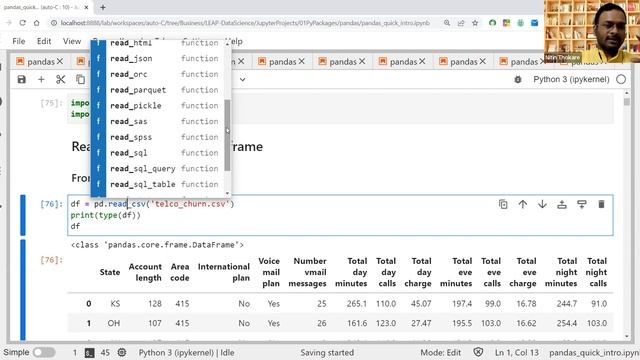This screenshot has width=640, height=360.
Task: Open the multicolored square browser extension
Action: pos(507,23)
